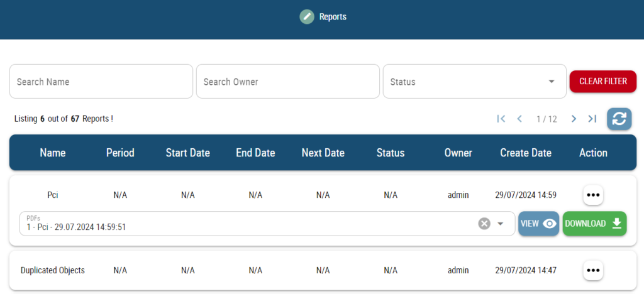Jump to the last page of reports
644x294 pixels.
pyautogui.click(x=592, y=119)
